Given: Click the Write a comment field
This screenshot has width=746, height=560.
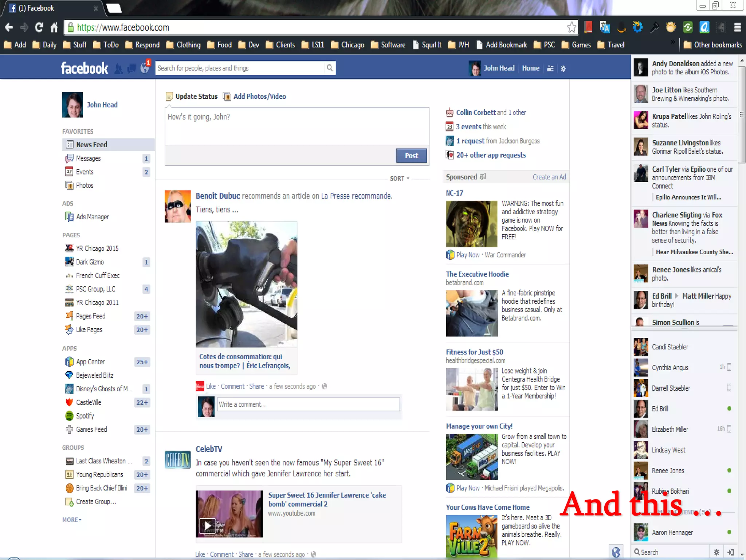Looking at the screenshot, I should [x=308, y=404].
